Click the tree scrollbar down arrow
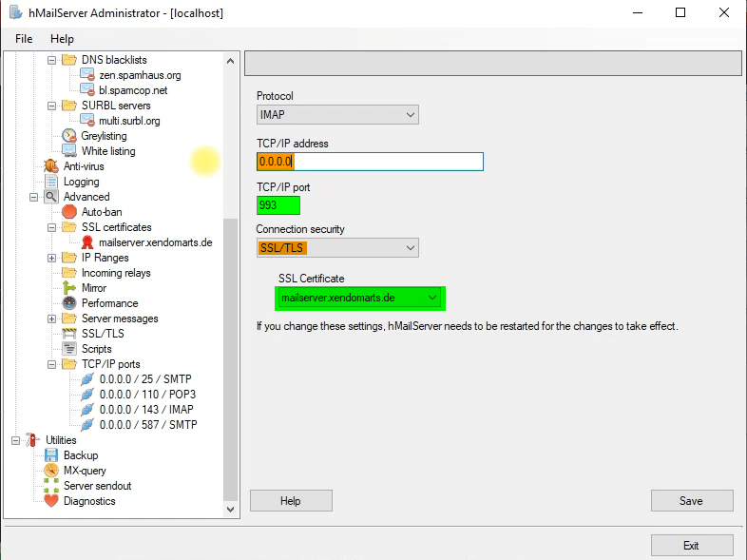 [x=231, y=509]
